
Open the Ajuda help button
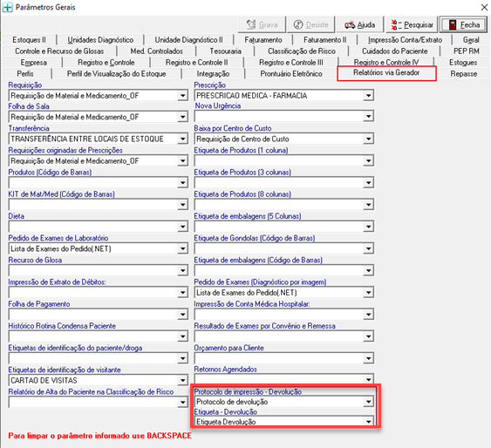tap(360, 24)
